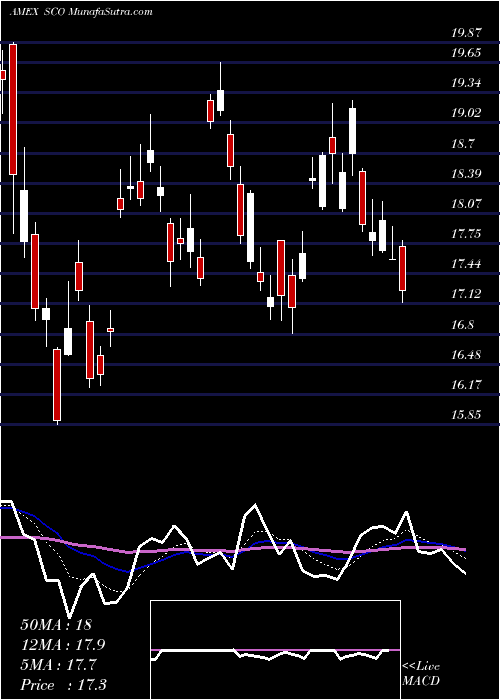This screenshot has height=700, width=500.
Task: Select the 18.39 price level label
Action: (467, 174)
